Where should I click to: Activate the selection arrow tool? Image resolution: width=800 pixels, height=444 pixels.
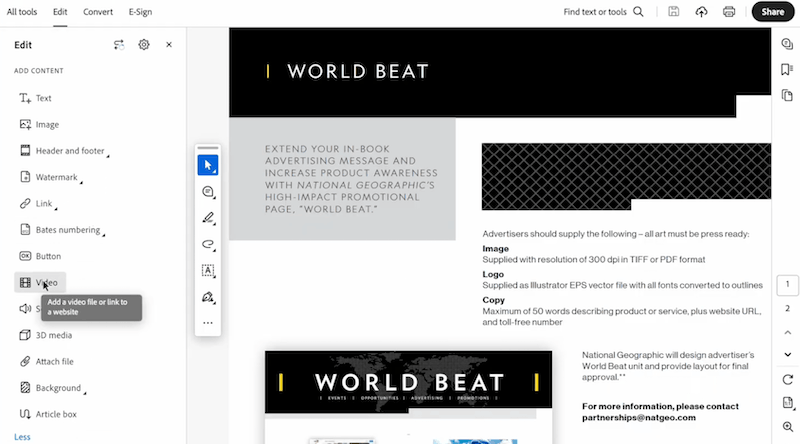pos(208,165)
